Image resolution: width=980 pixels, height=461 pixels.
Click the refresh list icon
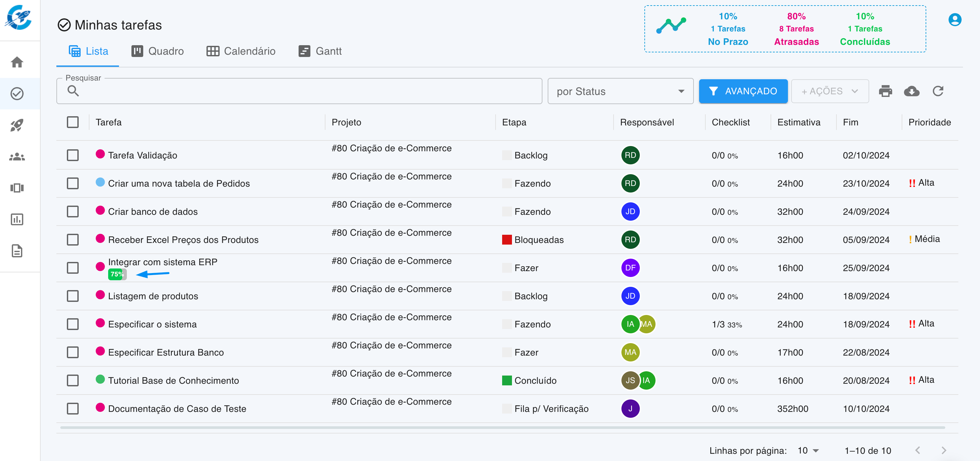pos(938,91)
